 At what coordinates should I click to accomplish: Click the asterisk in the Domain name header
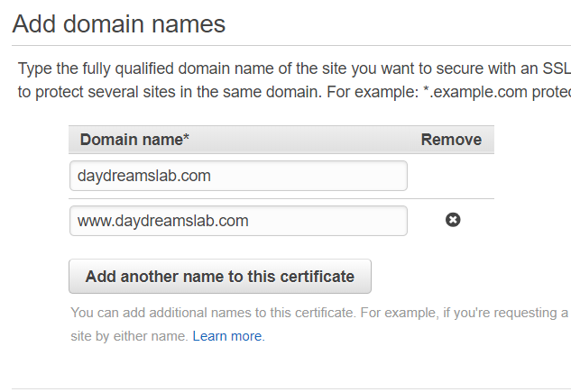(186, 138)
